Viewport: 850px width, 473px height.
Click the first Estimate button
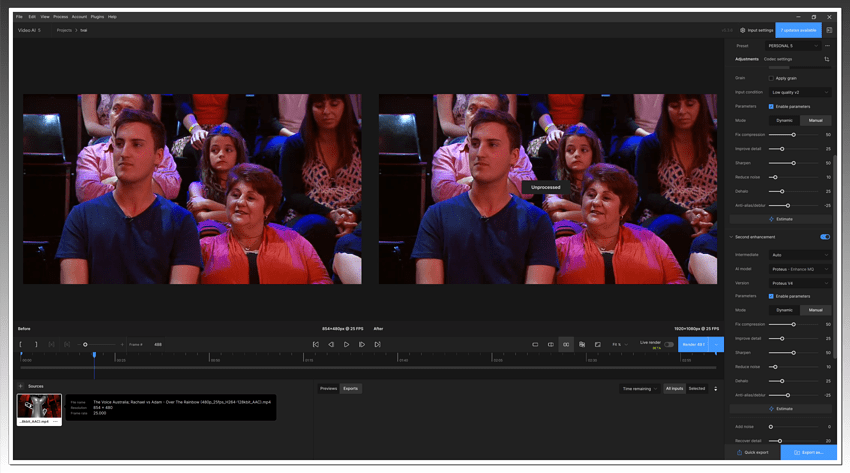781,219
